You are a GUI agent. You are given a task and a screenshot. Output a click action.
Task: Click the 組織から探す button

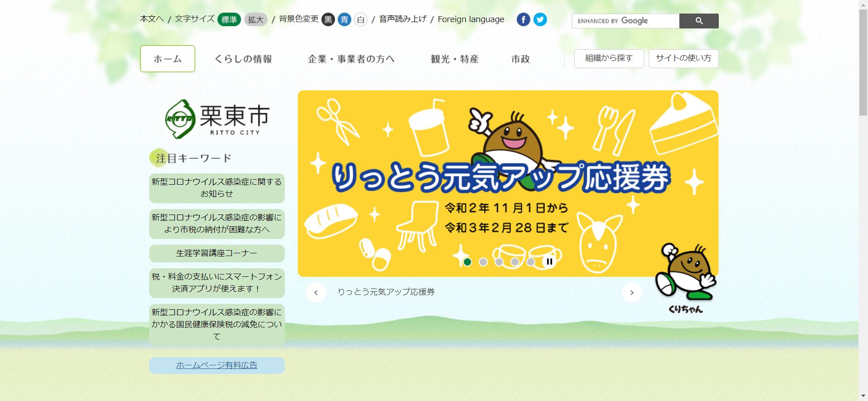tap(609, 59)
